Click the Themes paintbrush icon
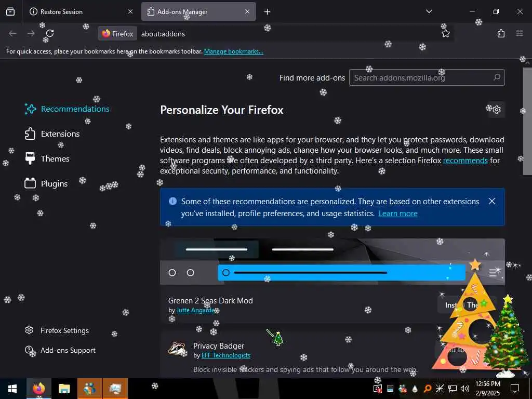This screenshot has height=399, width=532. click(30, 158)
